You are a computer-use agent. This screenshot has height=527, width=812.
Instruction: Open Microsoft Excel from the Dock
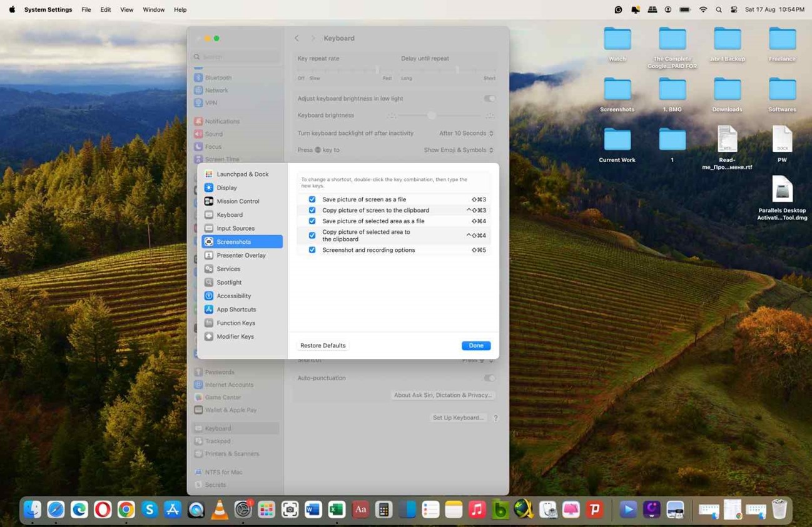(x=337, y=509)
